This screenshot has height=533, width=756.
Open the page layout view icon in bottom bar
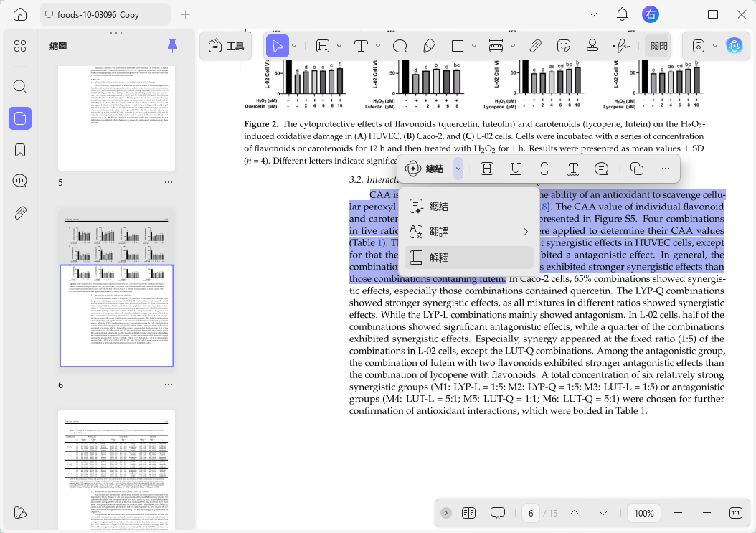[468, 513]
